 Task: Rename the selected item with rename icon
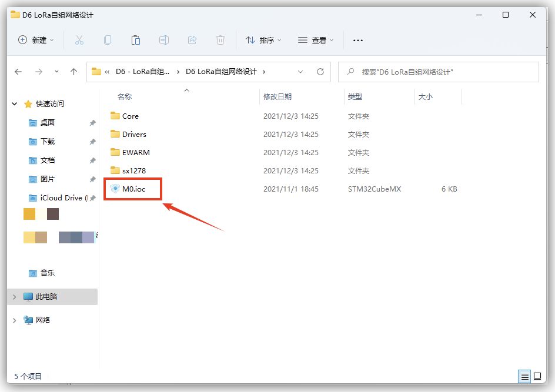[x=164, y=41]
